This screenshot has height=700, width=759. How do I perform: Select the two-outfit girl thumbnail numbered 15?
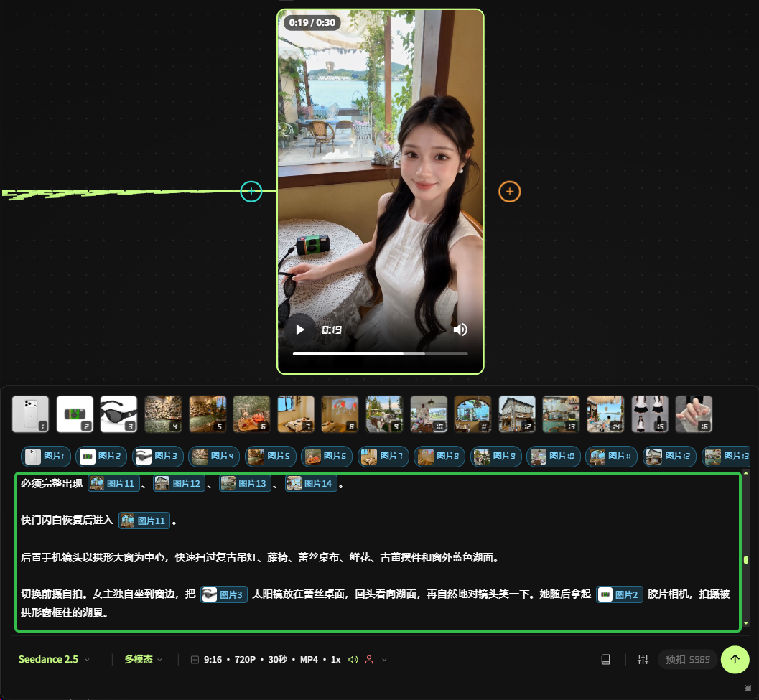(650, 414)
